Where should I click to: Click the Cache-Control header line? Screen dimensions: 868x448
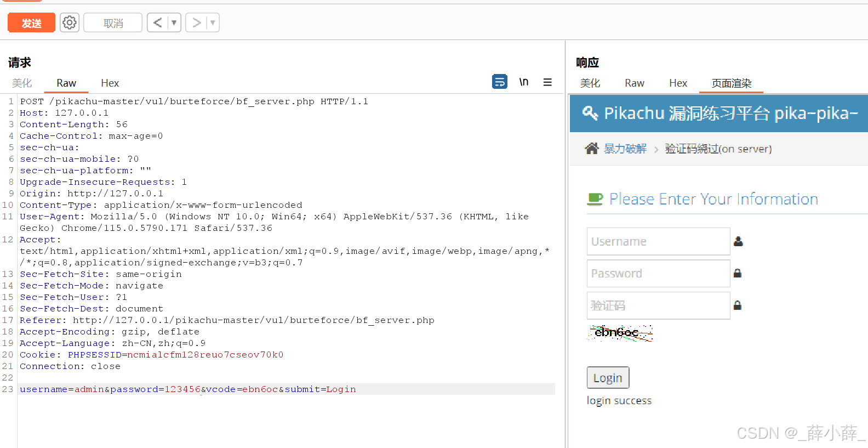click(x=92, y=136)
